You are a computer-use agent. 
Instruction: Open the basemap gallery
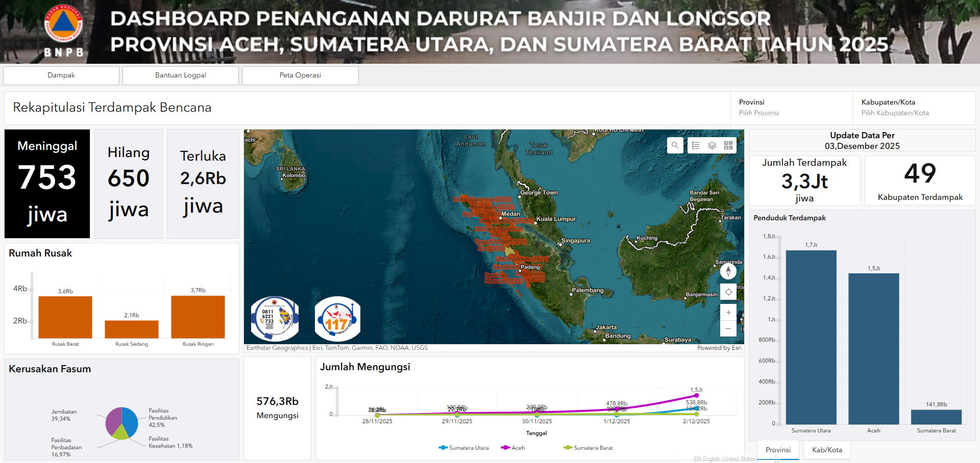(x=728, y=145)
